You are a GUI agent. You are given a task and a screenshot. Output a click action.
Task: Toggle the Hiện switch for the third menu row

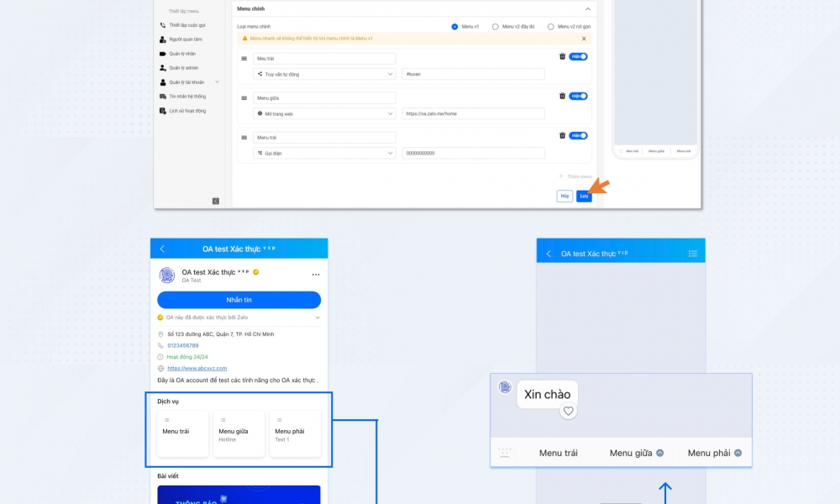[x=578, y=135]
